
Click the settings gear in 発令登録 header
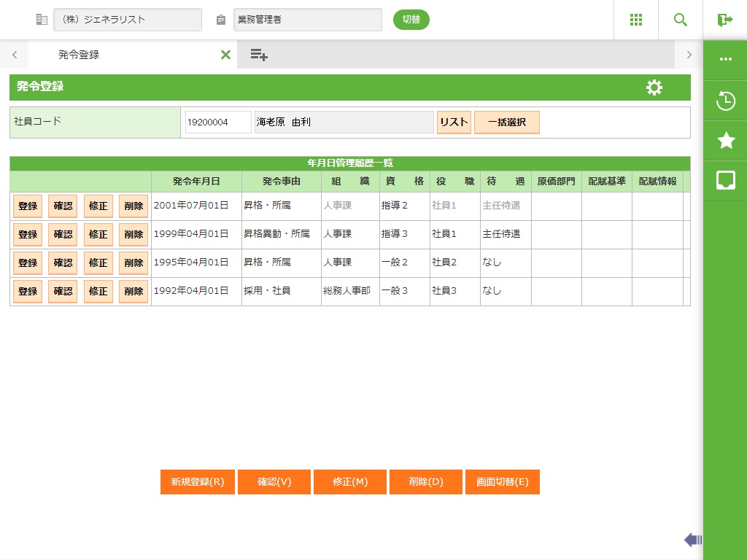(x=654, y=87)
